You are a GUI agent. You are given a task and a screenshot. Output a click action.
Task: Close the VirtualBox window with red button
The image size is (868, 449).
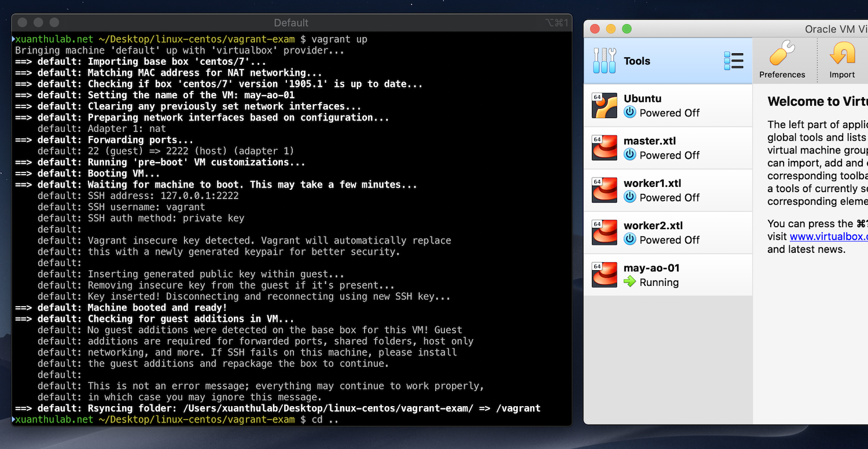pyautogui.click(x=594, y=29)
